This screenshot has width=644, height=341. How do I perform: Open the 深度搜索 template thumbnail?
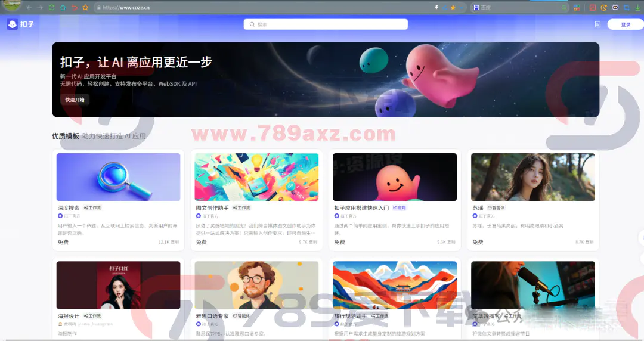(118, 176)
